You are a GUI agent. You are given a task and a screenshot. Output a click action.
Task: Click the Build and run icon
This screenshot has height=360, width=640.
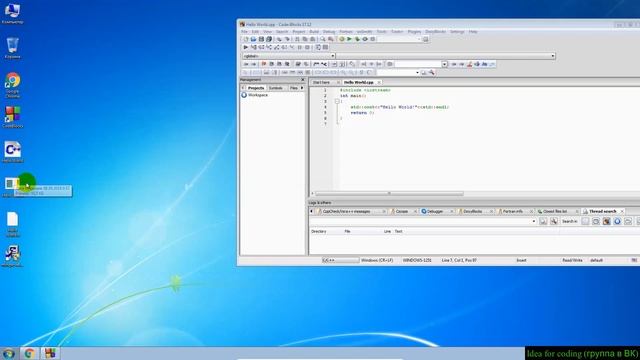[x=357, y=39]
